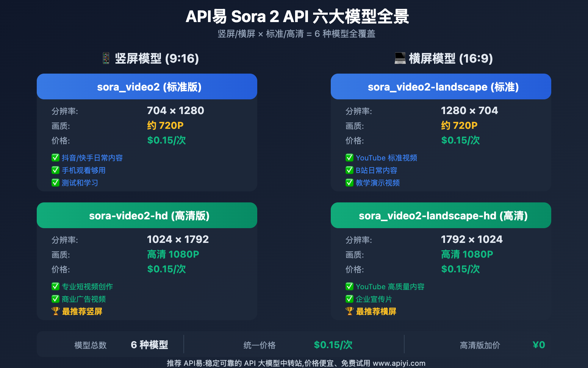The image size is (588, 368).
Task: Click the green check icon beside 测试和学习
Action: (55, 183)
